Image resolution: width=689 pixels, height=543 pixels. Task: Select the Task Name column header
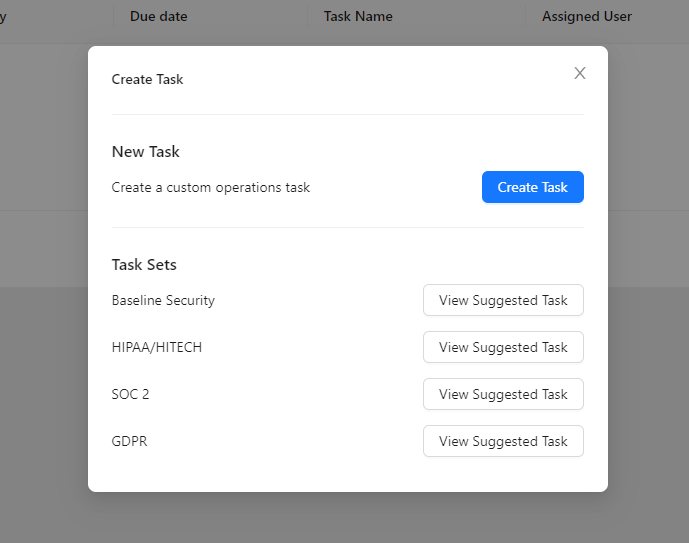point(358,16)
